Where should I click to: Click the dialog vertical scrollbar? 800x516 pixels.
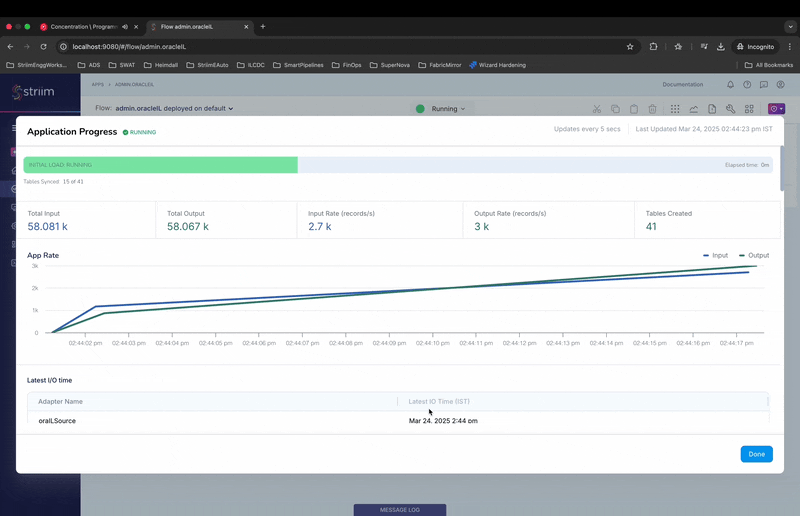click(782, 169)
